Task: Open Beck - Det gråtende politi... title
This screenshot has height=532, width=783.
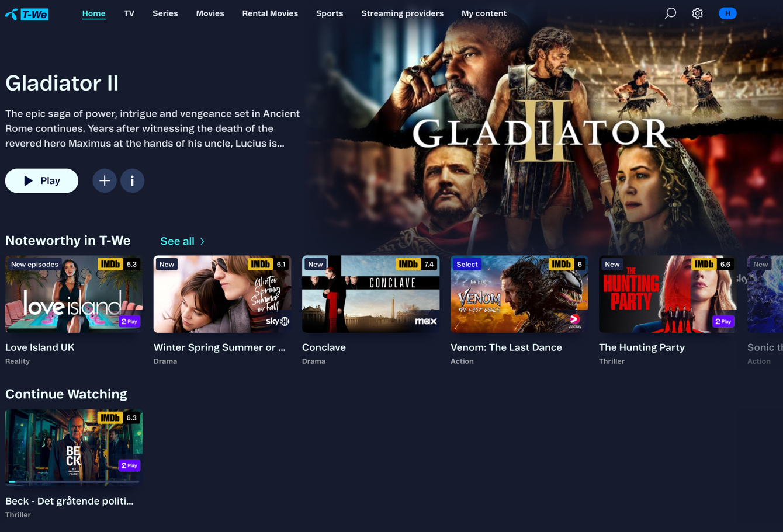Action: pos(70,501)
